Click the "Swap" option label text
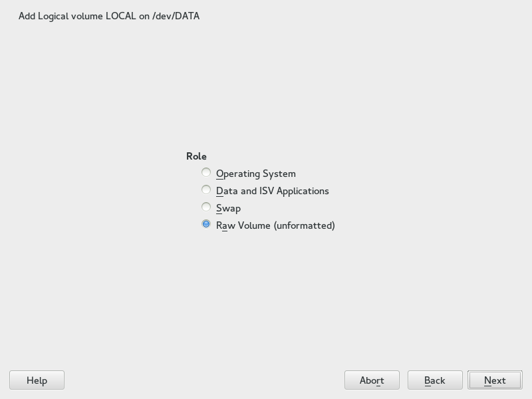Screen dimensions: 532x399 pos(229,208)
